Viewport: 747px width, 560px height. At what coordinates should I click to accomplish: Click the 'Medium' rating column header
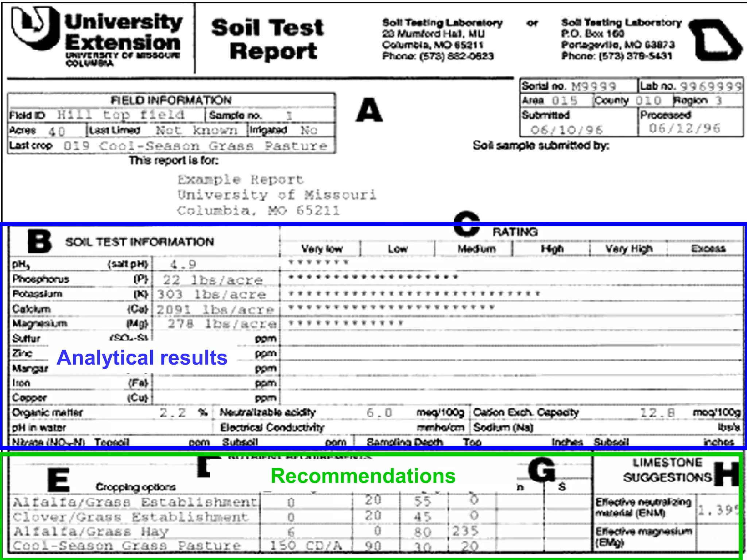[x=476, y=249]
